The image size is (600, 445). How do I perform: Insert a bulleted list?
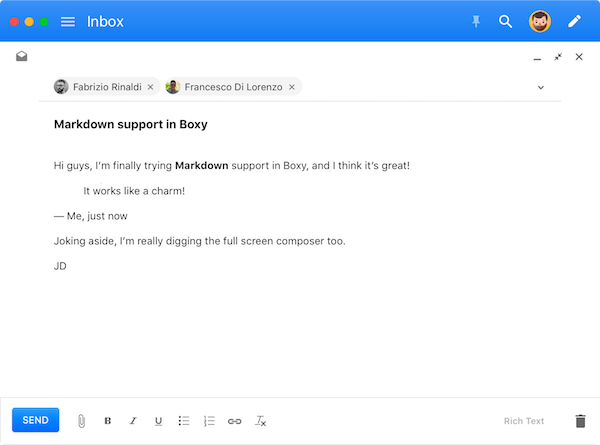pyautogui.click(x=184, y=421)
